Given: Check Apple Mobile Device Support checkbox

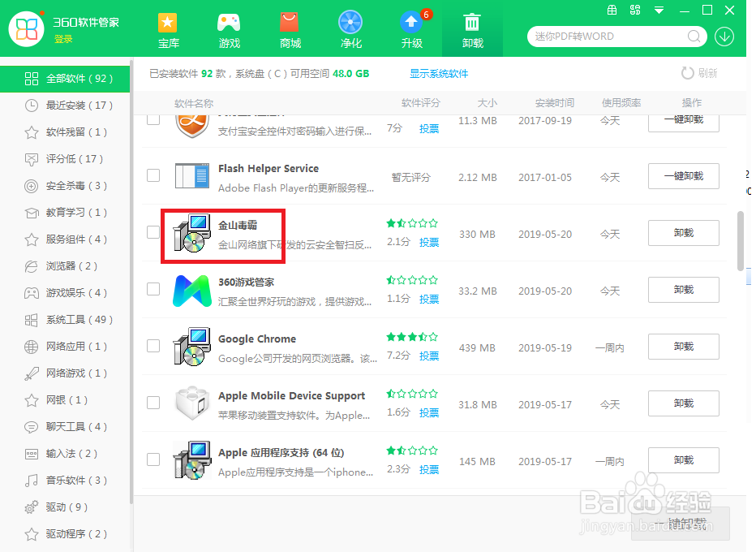Looking at the screenshot, I should click(153, 403).
